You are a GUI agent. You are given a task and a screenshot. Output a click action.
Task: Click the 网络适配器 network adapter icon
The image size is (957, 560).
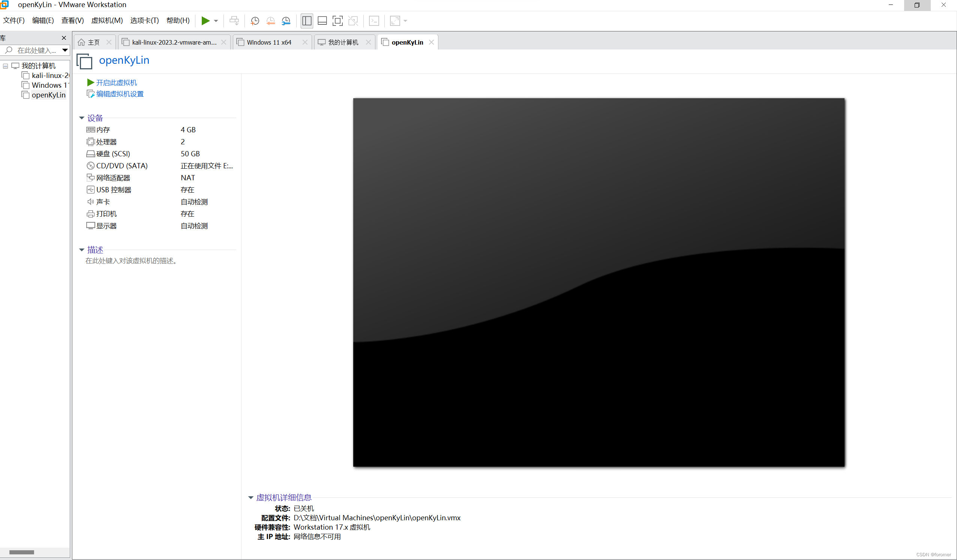point(90,177)
